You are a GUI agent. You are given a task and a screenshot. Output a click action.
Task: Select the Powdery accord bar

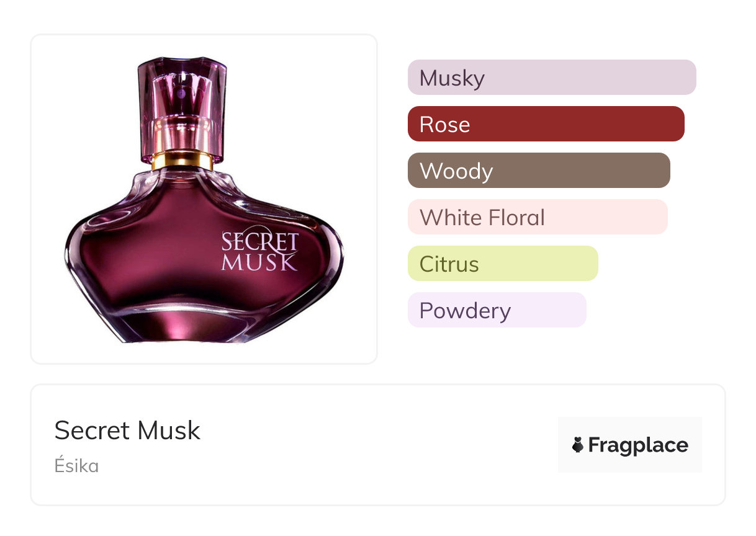click(x=497, y=310)
